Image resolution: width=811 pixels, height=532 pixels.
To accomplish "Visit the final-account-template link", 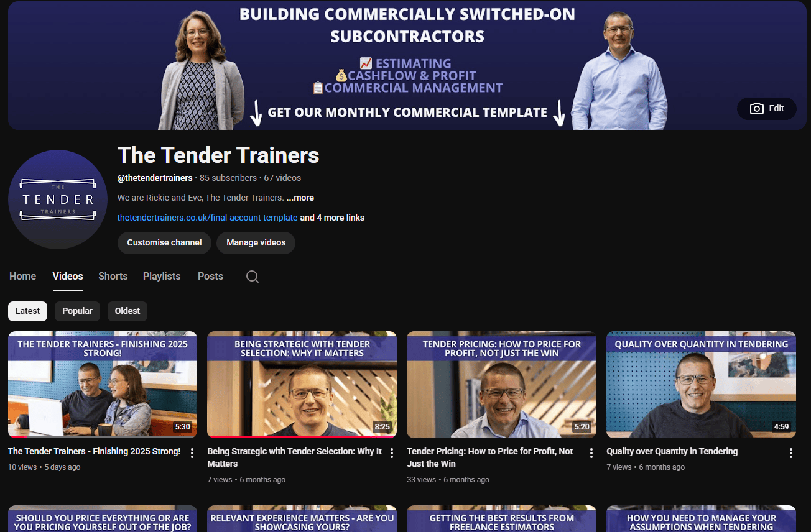I will point(207,218).
